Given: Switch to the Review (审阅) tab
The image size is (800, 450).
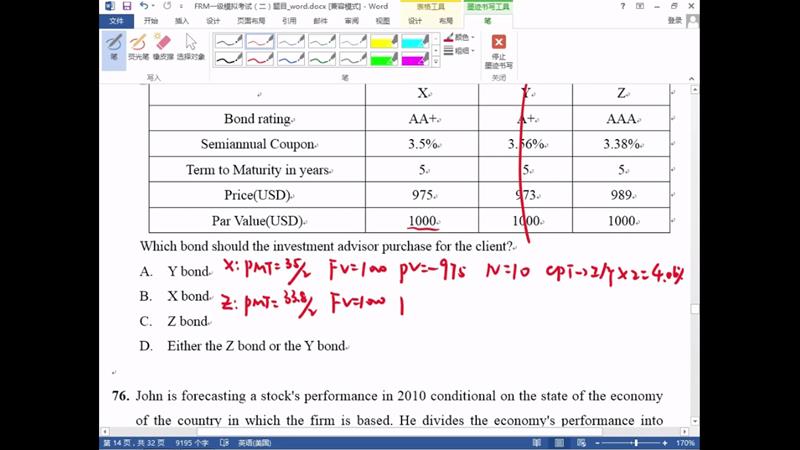Looking at the screenshot, I should (x=352, y=21).
